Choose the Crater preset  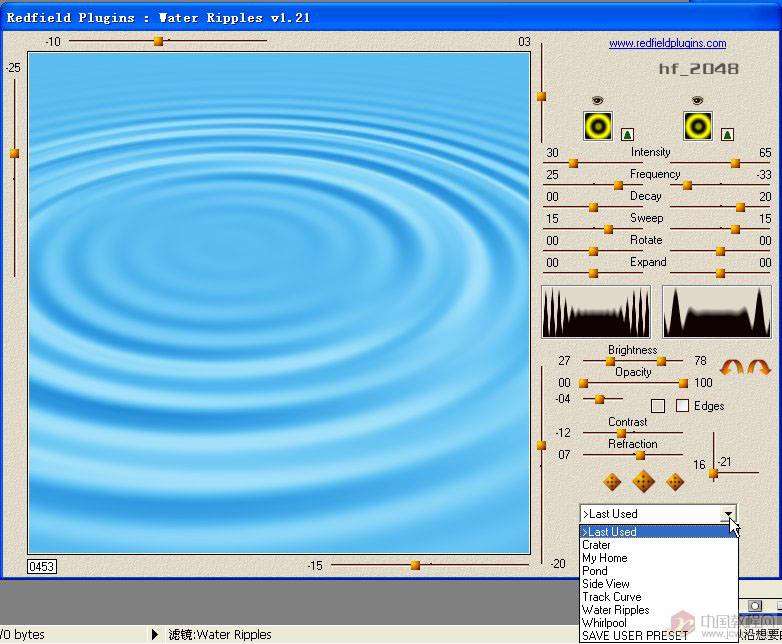pyautogui.click(x=658, y=545)
